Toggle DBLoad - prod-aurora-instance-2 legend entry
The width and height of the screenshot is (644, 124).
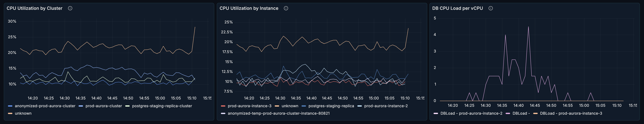(x=471, y=114)
